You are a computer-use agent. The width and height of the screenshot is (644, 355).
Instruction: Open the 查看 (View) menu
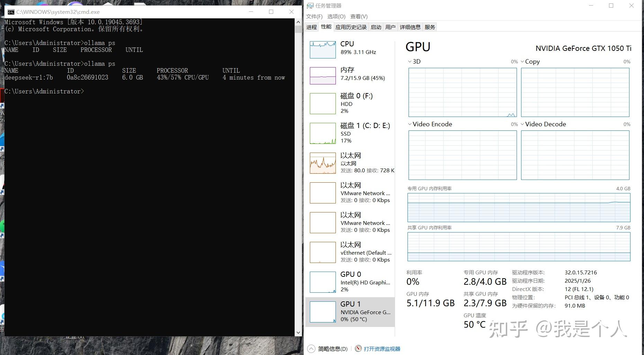pyautogui.click(x=359, y=16)
